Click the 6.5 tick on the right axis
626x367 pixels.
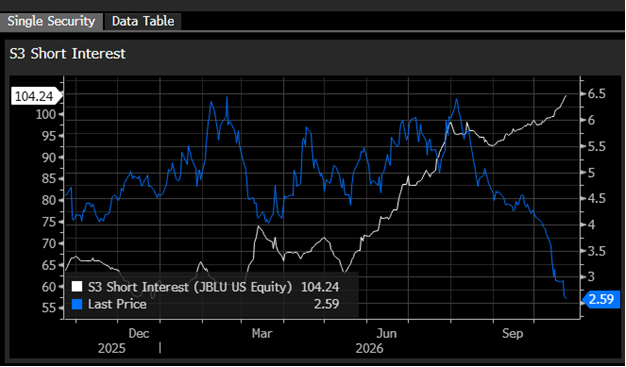coord(597,94)
